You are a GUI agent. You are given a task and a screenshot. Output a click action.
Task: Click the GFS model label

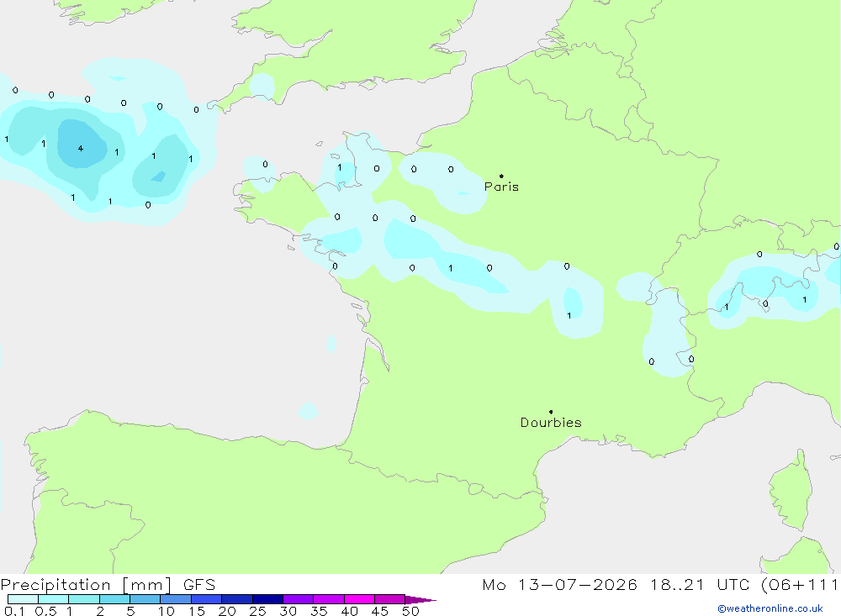point(199,585)
